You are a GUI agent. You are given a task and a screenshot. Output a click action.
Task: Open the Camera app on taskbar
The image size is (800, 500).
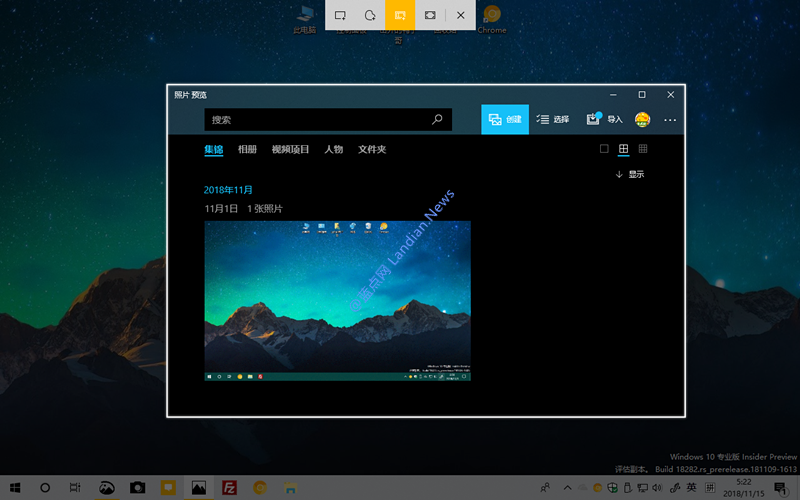click(x=137, y=488)
